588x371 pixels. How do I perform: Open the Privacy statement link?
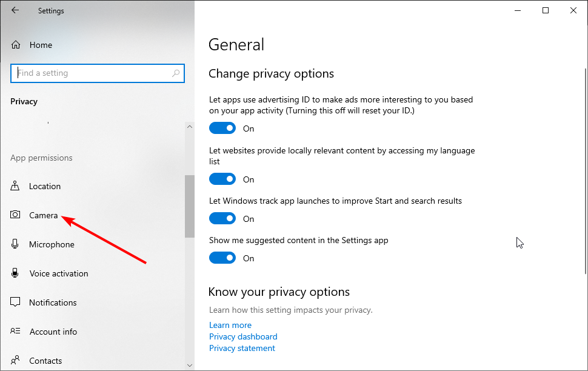click(242, 348)
